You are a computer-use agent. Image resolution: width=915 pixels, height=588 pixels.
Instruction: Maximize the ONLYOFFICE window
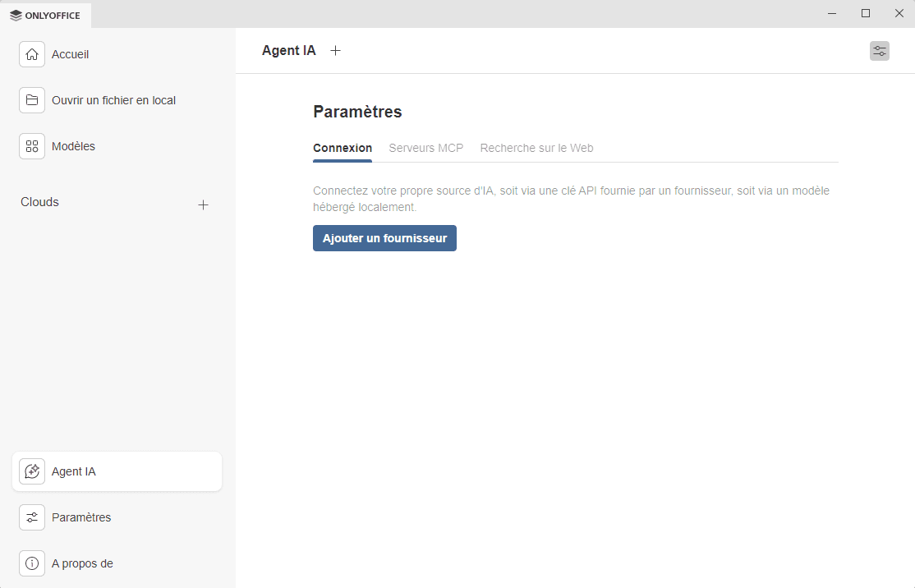tap(866, 13)
